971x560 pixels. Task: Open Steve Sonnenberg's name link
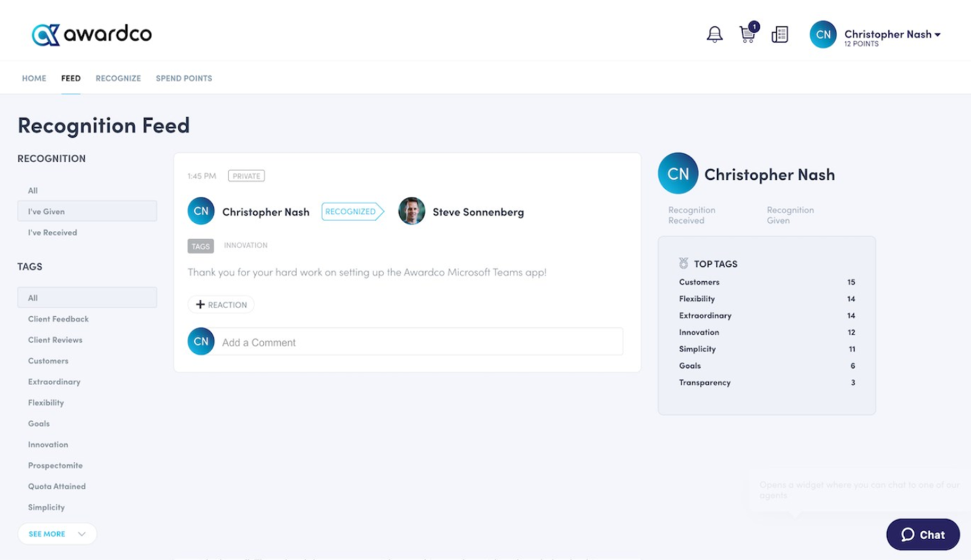click(x=478, y=212)
